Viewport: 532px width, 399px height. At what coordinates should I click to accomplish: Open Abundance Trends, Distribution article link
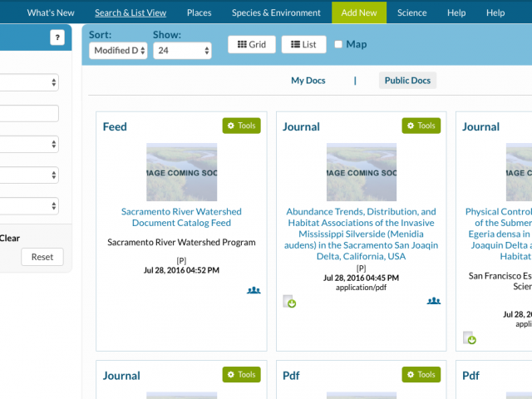362,234
